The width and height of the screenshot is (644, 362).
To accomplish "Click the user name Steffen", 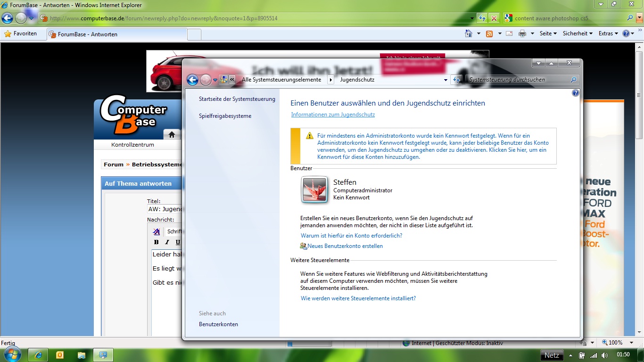I will (345, 182).
